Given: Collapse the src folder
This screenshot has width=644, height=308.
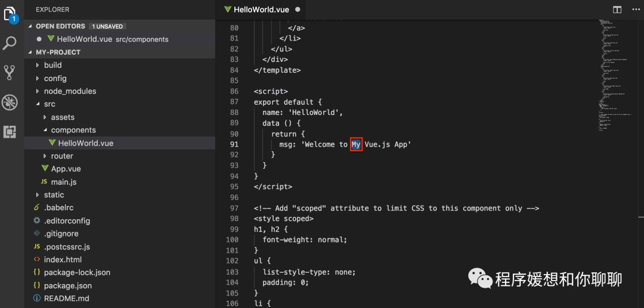Looking at the screenshot, I should click(38, 104).
